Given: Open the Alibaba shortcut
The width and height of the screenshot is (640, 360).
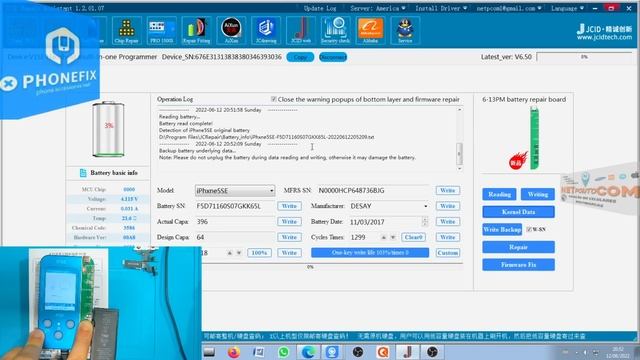Looking at the screenshot, I should click(370, 30).
